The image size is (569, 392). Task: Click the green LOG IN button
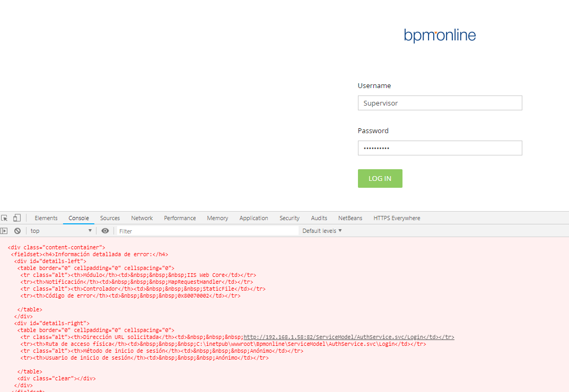[x=380, y=179]
